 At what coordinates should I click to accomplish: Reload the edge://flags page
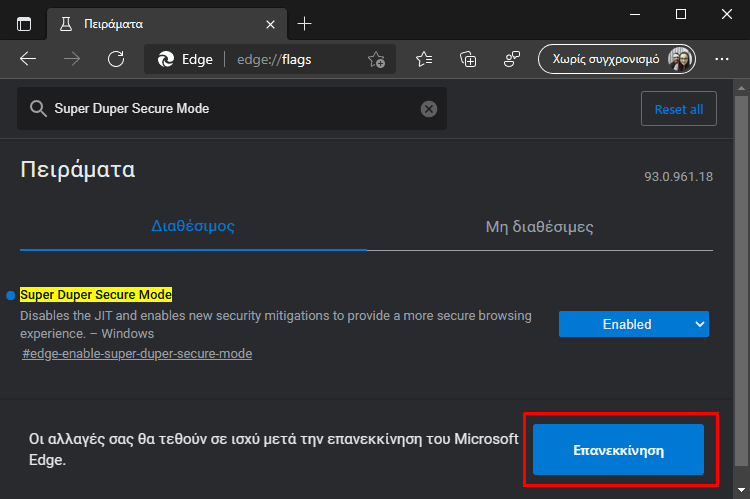click(x=116, y=59)
